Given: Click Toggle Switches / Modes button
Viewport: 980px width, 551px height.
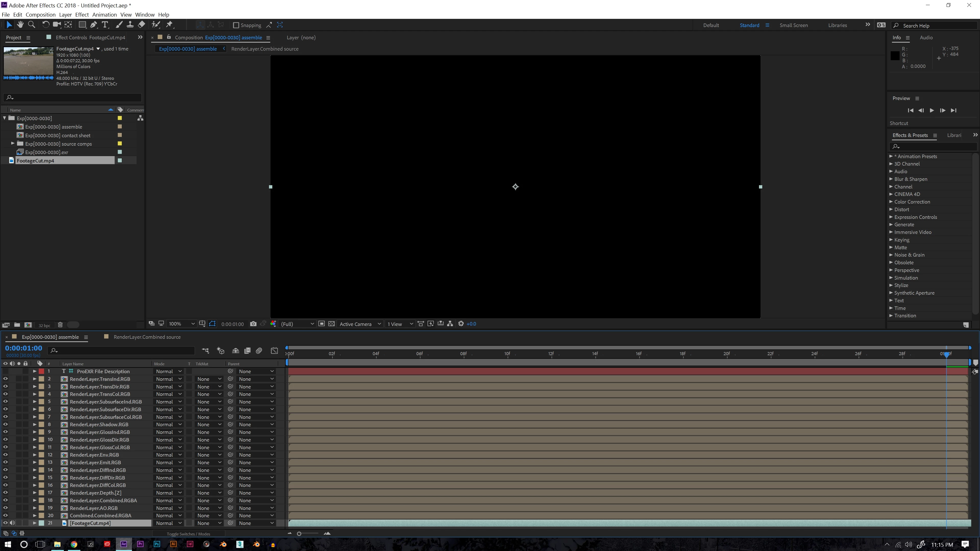Looking at the screenshot, I should click(x=188, y=534).
